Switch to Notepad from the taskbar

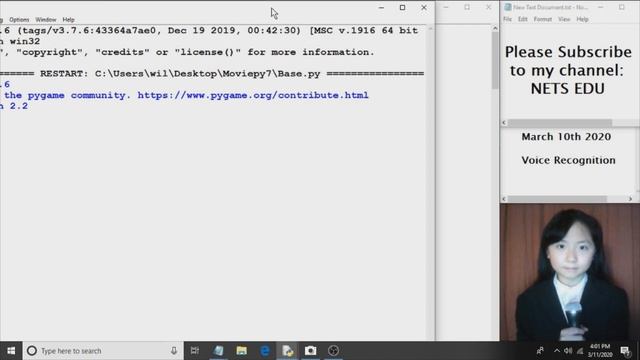click(218, 351)
